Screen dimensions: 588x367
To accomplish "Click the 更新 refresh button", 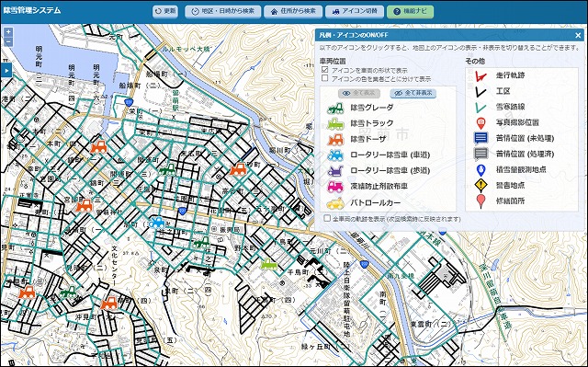I will (165, 11).
